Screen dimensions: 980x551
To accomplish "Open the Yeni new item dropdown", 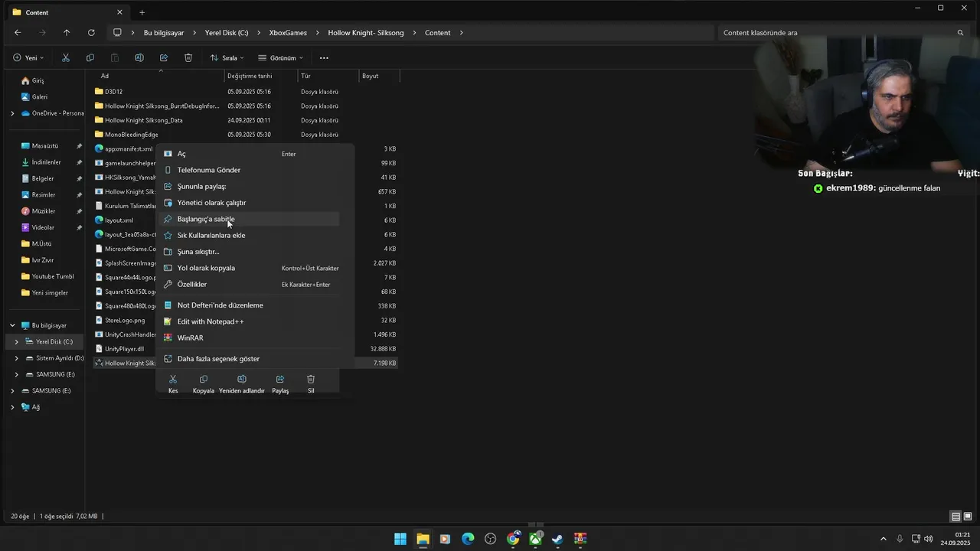I will click(28, 57).
